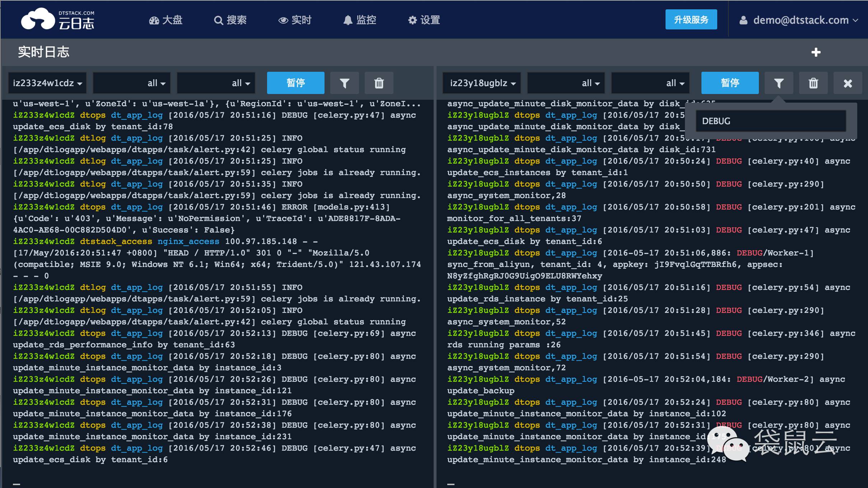
Task: Open the 设置 settings menu
Action: pos(424,20)
